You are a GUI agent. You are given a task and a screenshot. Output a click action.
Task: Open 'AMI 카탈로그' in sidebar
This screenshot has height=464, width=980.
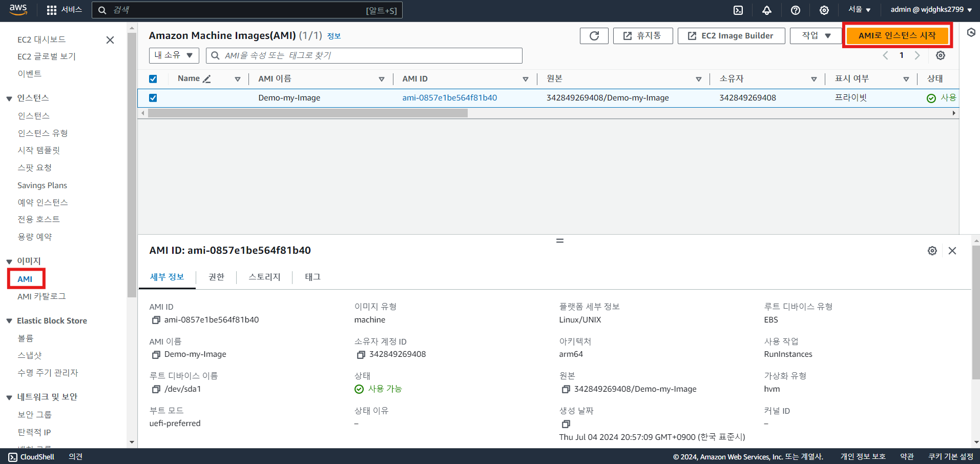41,296
